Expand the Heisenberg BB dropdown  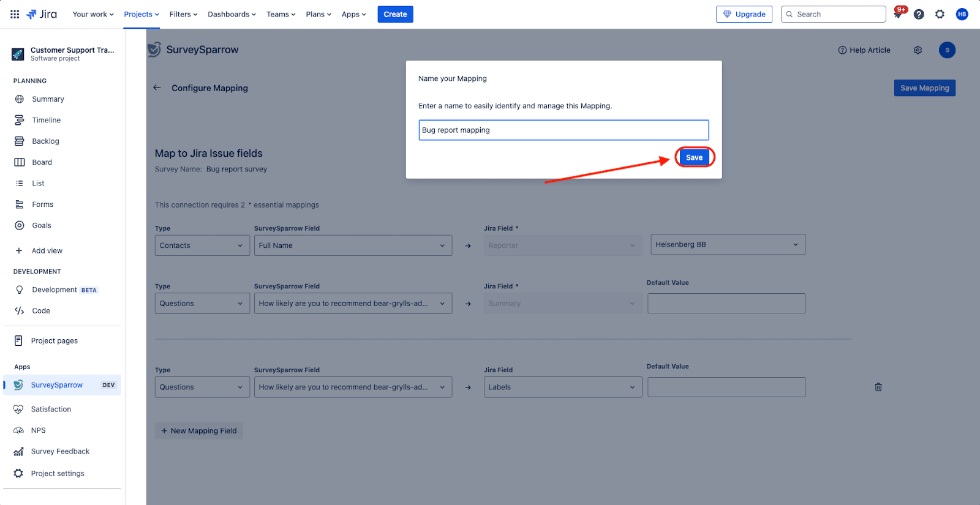(727, 244)
